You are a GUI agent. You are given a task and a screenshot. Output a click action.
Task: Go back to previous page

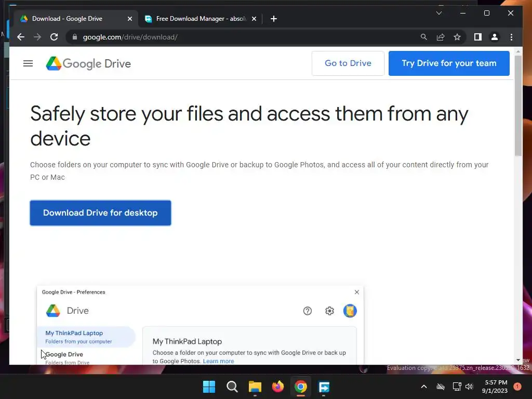pyautogui.click(x=21, y=37)
